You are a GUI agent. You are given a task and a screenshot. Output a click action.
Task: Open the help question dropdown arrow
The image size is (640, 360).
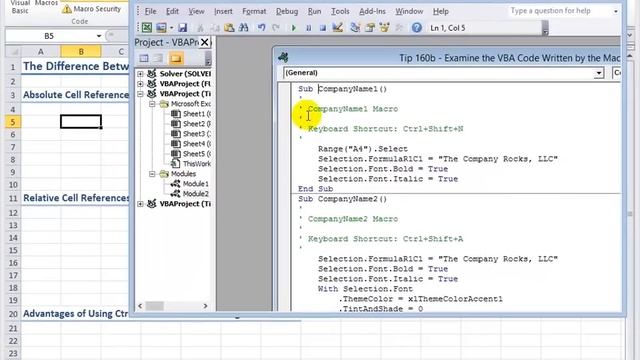pyautogui.click(x=616, y=11)
